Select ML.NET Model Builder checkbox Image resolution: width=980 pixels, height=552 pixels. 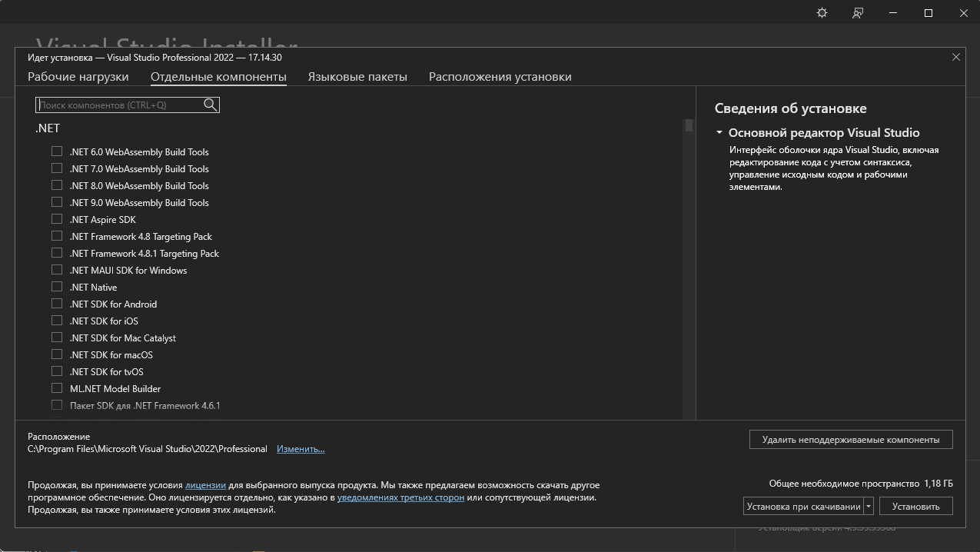(x=57, y=388)
